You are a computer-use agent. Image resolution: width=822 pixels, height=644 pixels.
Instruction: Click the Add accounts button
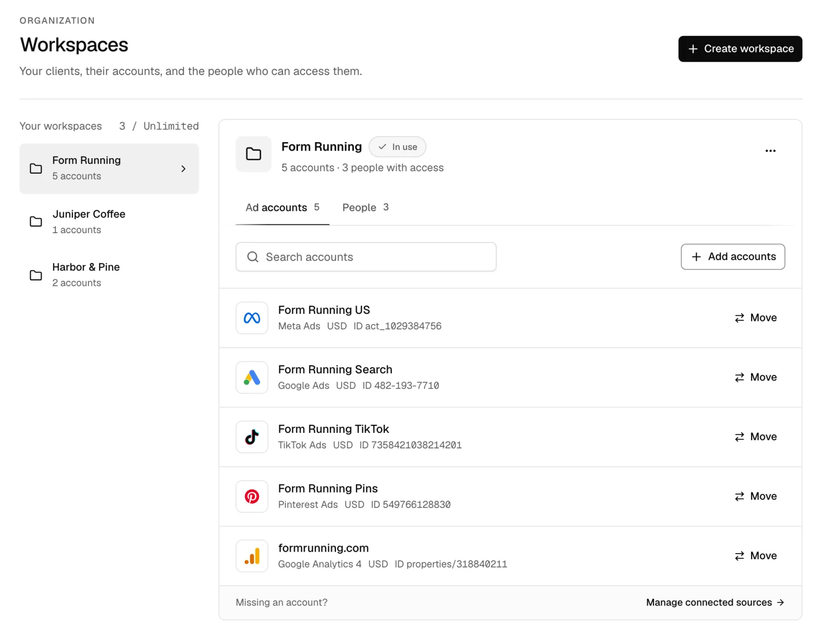(x=733, y=257)
